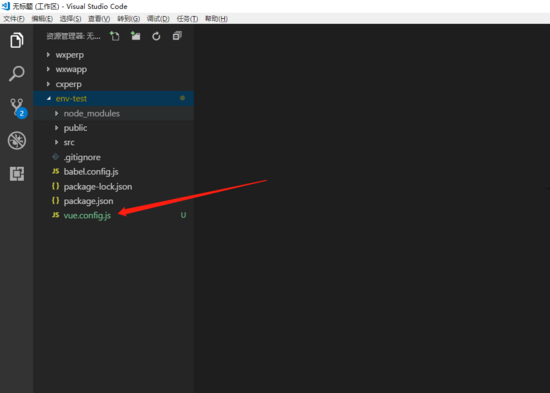Expand the wxwapp folder

pos(114,69)
